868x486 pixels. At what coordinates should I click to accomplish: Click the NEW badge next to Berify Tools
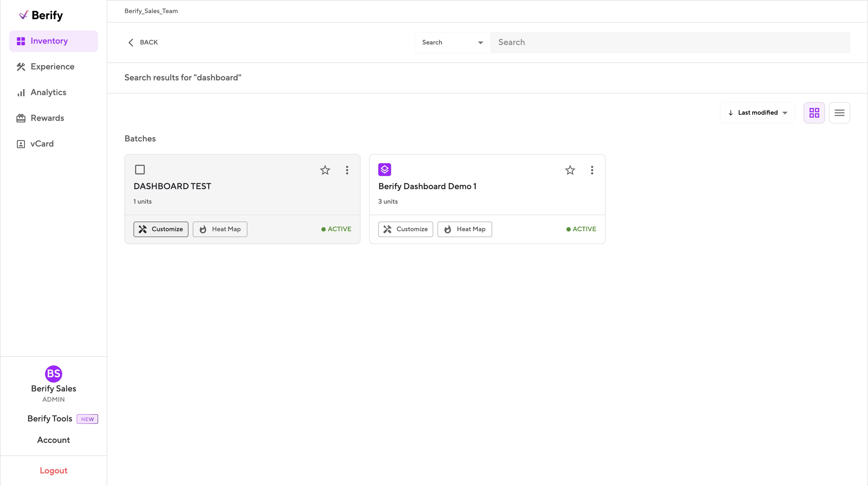(x=87, y=419)
